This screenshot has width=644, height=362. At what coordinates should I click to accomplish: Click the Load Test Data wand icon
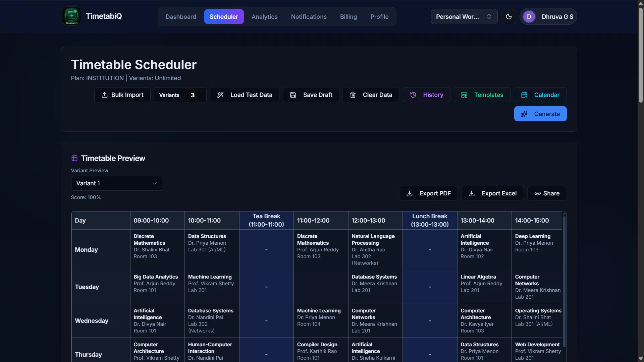[220, 95]
